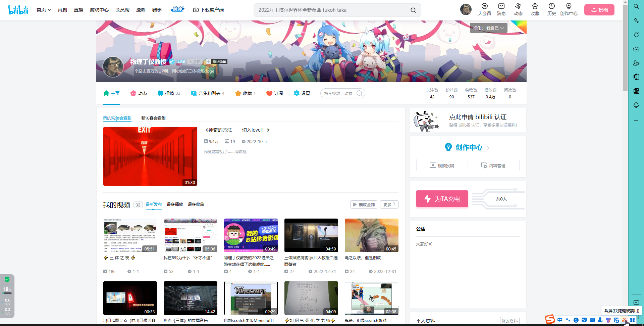Toggle Sogou punctuation mode
Viewport: 644px width, 326px height.
(x=568, y=320)
